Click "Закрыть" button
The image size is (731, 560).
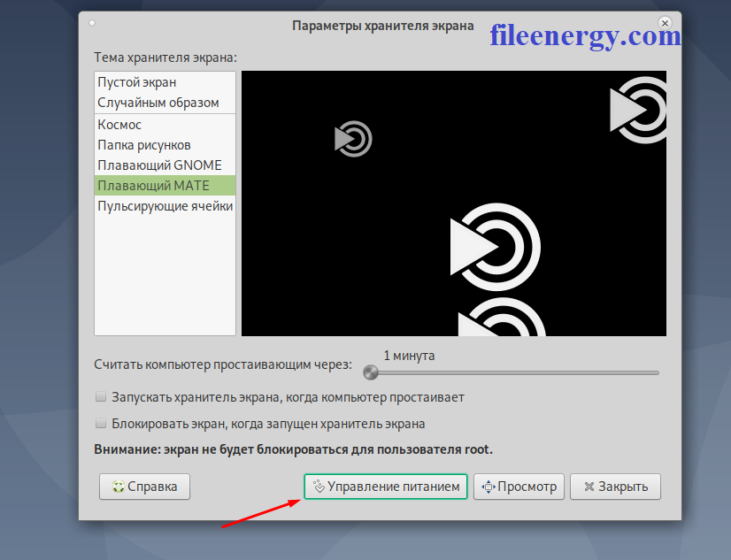coord(615,487)
